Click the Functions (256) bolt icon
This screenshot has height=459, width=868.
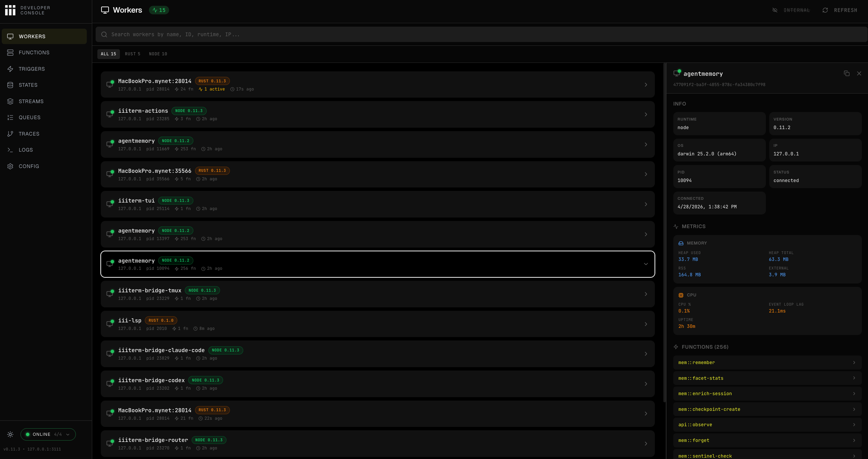tap(676, 347)
